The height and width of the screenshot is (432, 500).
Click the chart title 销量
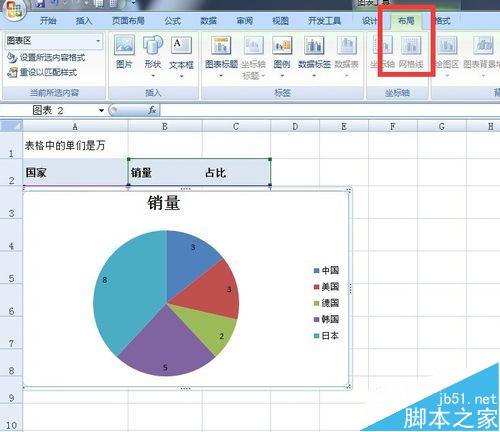pos(164,203)
